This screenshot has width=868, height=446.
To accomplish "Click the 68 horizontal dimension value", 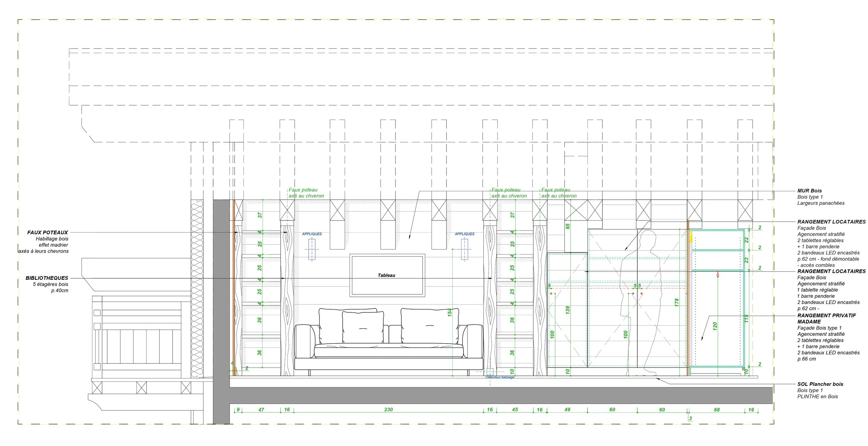I will point(717,410).
